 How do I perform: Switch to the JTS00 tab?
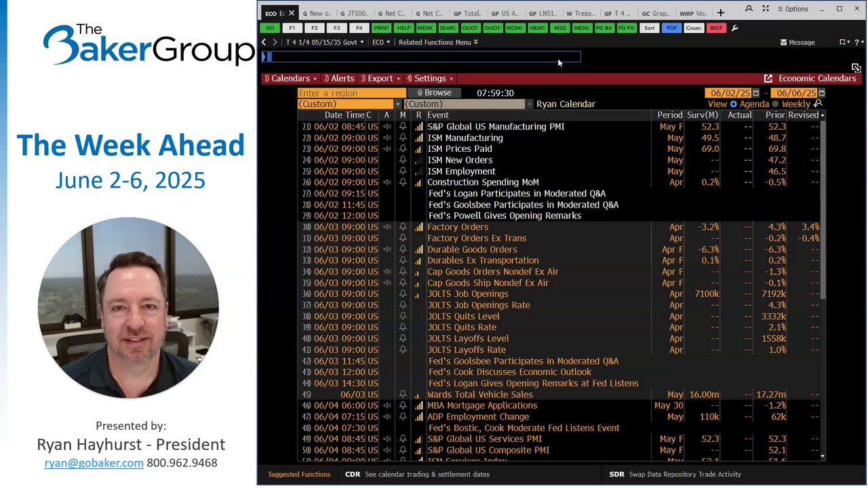pyautogui.click(x=355, y=13)
